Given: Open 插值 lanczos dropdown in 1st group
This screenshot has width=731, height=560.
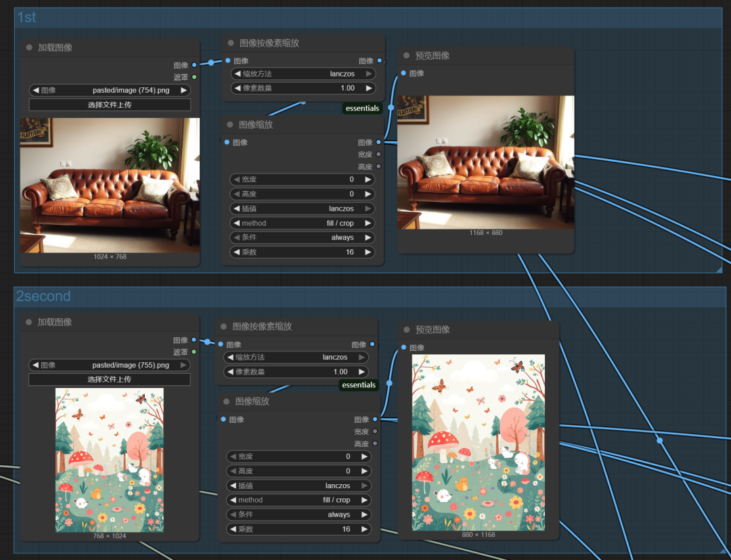Looking at the screenshot, I should (302, 209).
